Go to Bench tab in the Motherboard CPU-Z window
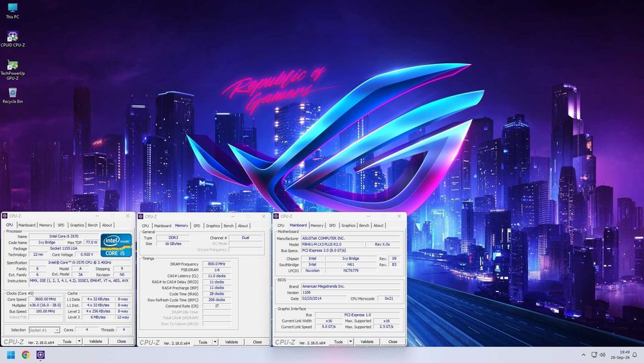 coord(365,225)
